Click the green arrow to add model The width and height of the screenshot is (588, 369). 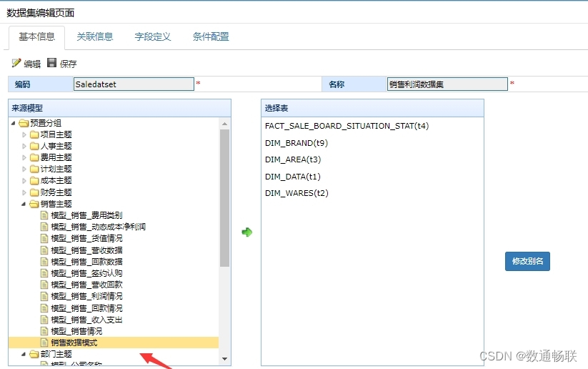pyautogui.click(x=246, y=232)
